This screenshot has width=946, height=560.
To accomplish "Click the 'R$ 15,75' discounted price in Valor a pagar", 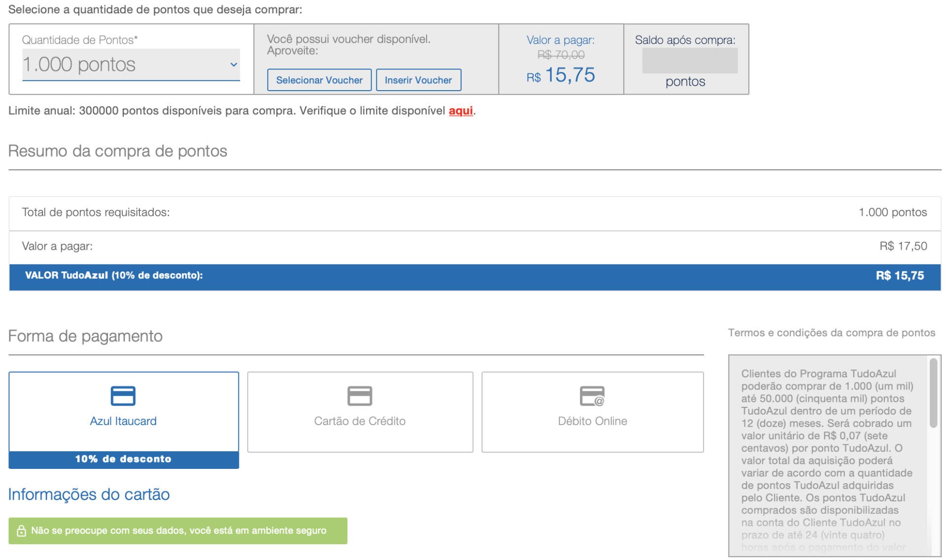I will [x=561, y=75].
